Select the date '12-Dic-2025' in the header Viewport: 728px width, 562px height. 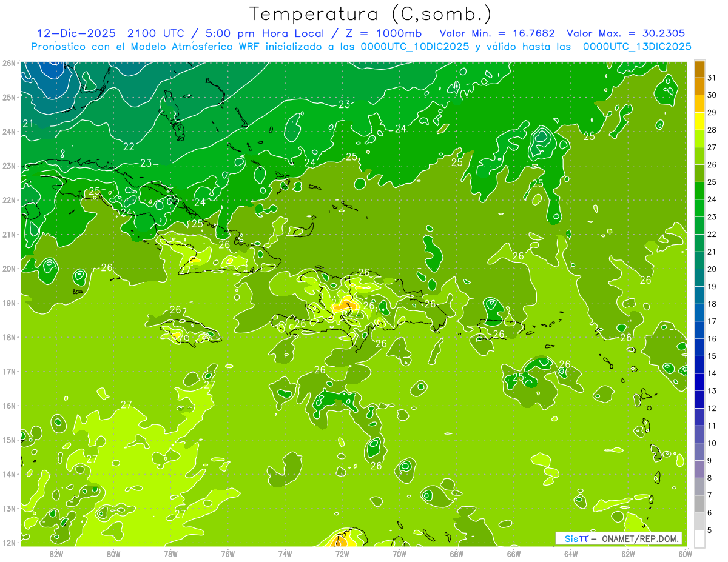[x=76, y=33]
